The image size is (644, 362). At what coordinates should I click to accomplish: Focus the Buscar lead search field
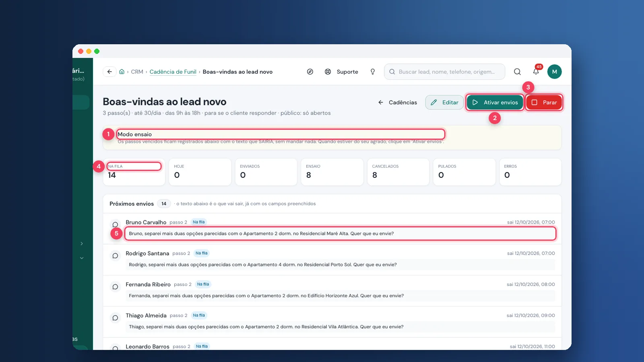445,72
